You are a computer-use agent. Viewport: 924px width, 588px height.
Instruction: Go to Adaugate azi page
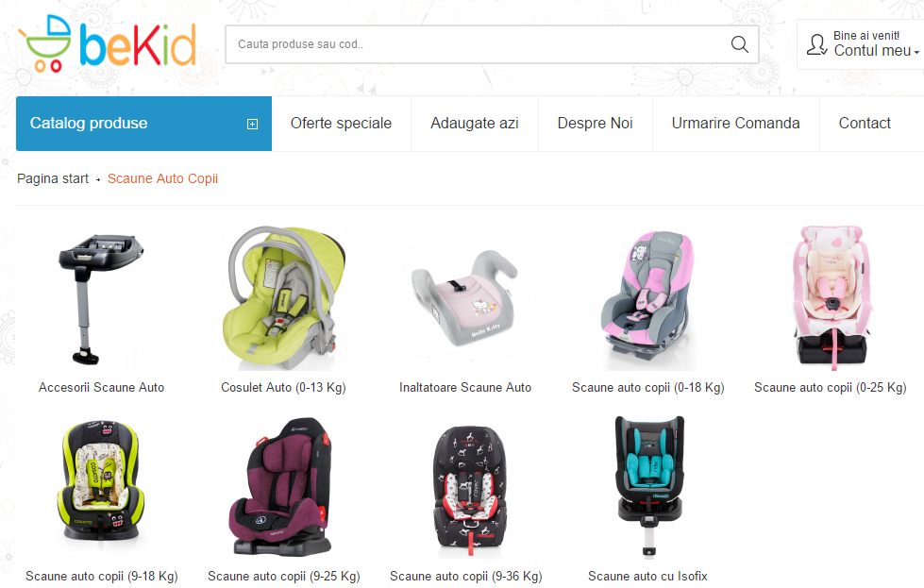point(475,123)
